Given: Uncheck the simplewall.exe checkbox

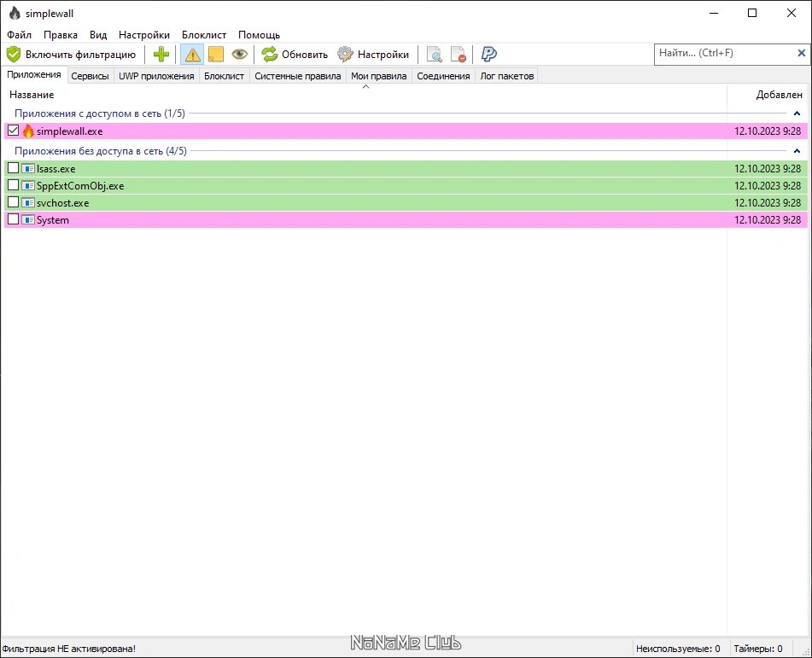Looking at the screenshot, I should 13,131.
